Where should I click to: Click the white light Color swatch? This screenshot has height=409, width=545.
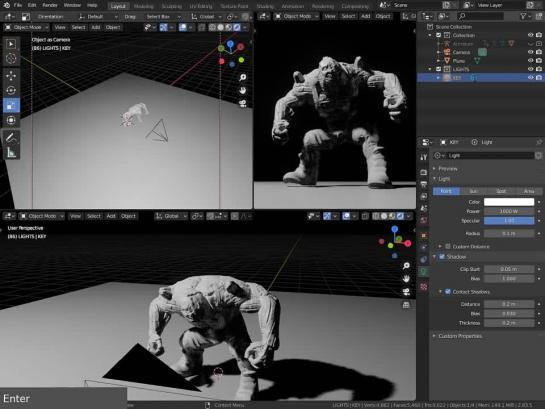click(x=509, y=202)
